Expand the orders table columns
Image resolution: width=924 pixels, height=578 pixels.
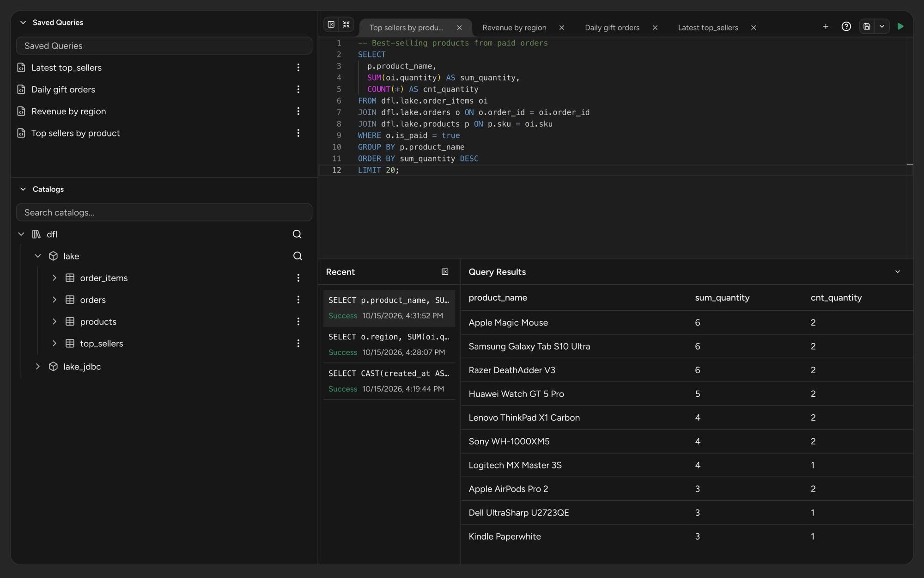point(55,300)
